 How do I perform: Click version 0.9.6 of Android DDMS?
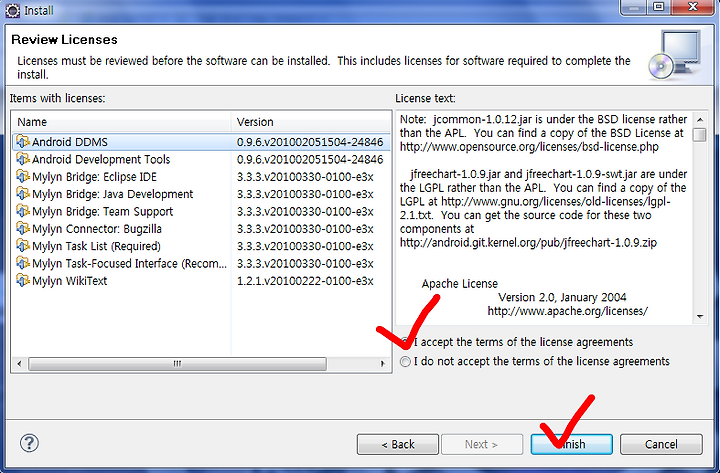tap(309, 142)
